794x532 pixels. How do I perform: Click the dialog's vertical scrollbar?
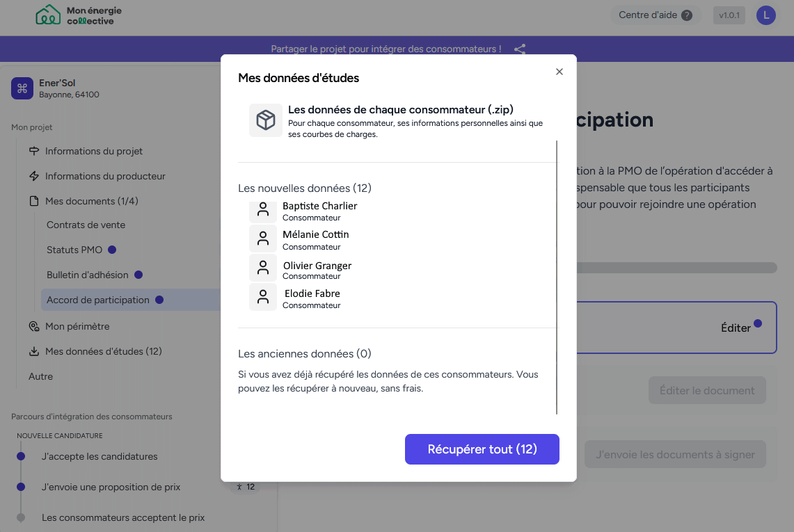(x=557, y=277)
